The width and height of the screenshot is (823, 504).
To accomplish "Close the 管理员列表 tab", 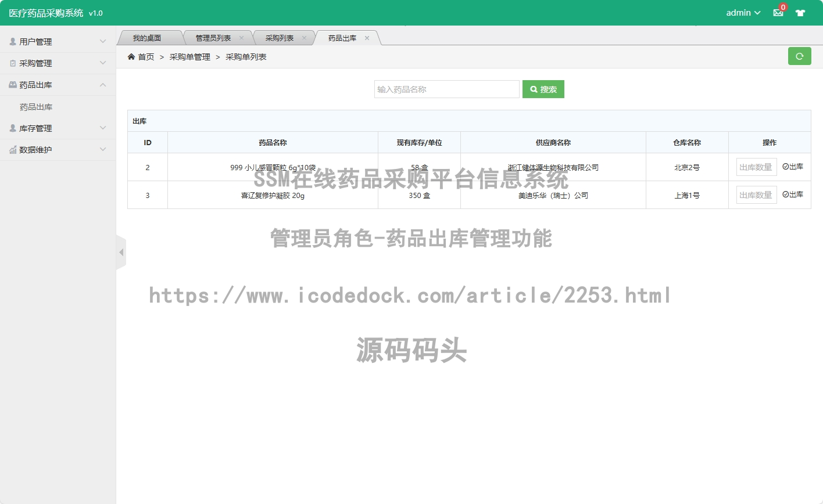I will point(241,38).
